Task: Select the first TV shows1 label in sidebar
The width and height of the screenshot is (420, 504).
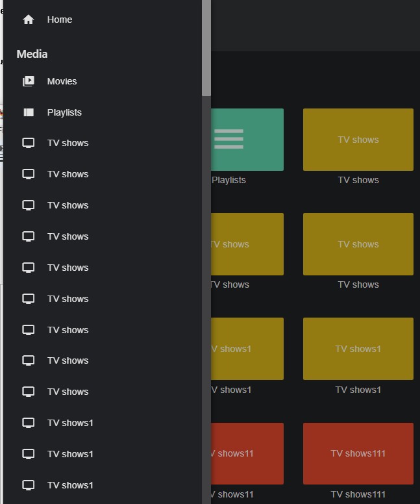Action: [x=70, y=423]
